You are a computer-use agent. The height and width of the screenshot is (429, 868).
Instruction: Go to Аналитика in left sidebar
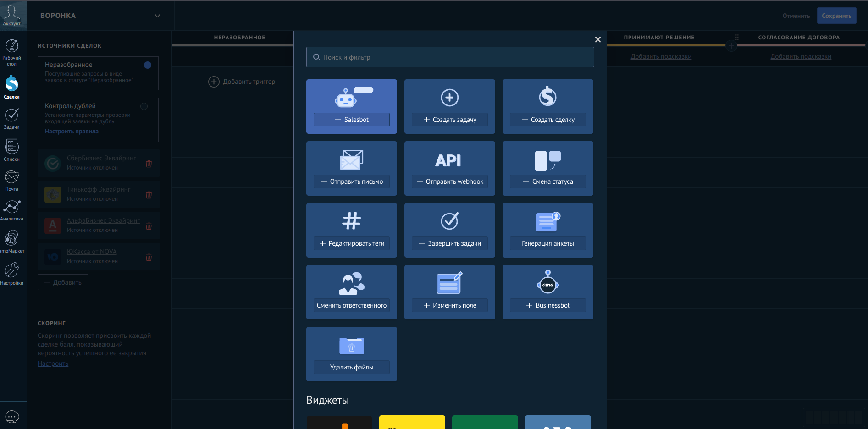pos(11,210)
